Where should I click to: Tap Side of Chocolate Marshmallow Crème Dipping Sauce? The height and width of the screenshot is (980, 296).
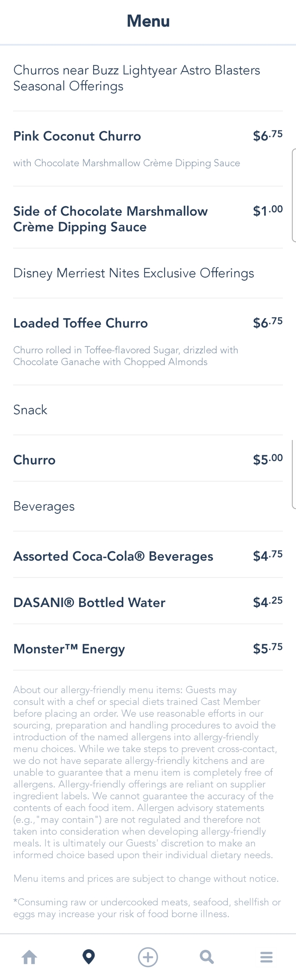click(110, 219)
